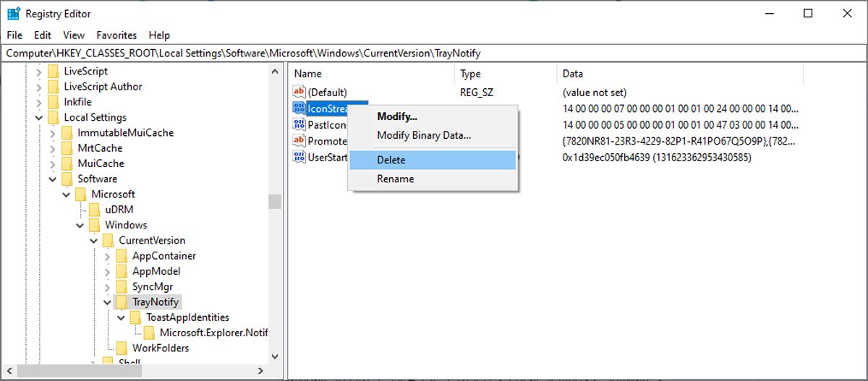Viewport: 868px width, 381px height.
Task: Click the PastIconsStream binary value icon
Action: pyautogui.click(x=299, y=124)
